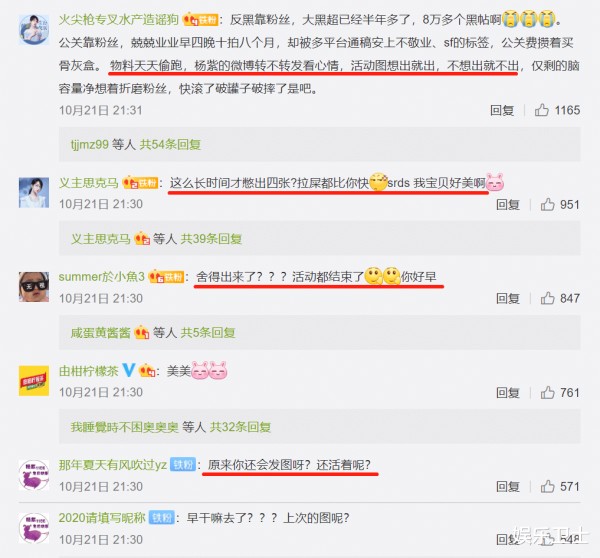Reply to 那年夏天有风吹过yz comment
Image resolution: width=600 pixels, height=558 pixels.
click(x=508, y=486)
